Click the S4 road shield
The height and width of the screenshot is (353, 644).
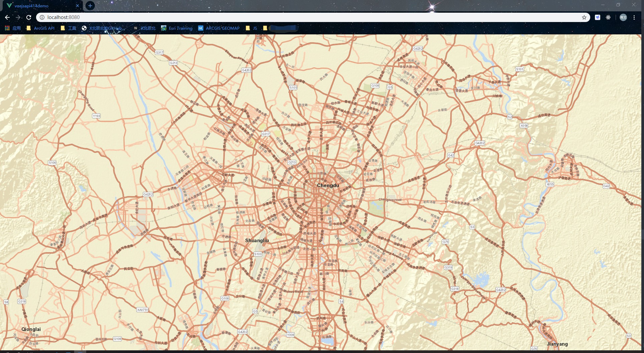341,302
